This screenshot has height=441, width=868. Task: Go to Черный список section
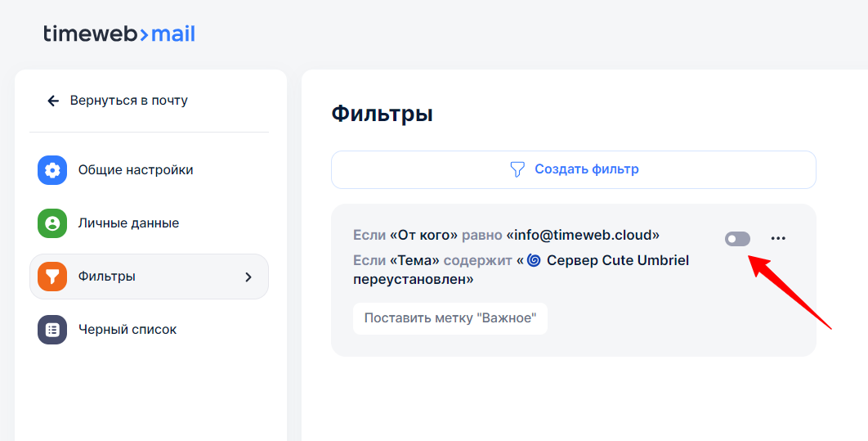tap(128, 330)
